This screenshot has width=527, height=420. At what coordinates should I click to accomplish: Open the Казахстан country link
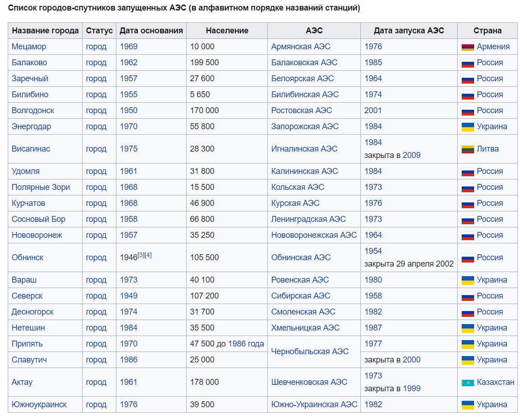click(496, 382)
